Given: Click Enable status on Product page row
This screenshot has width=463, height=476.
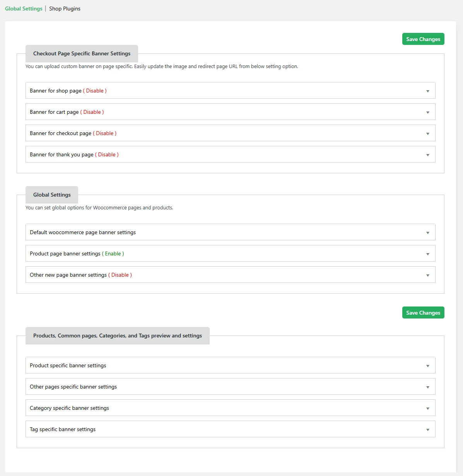Looking at the screenshot, I should (x=113, y=253).
